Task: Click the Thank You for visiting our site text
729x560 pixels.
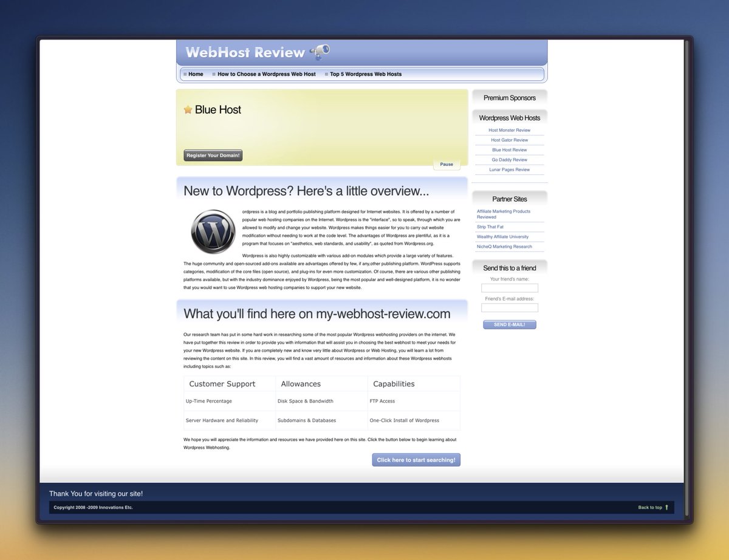Action: click(x=96, y=494)
